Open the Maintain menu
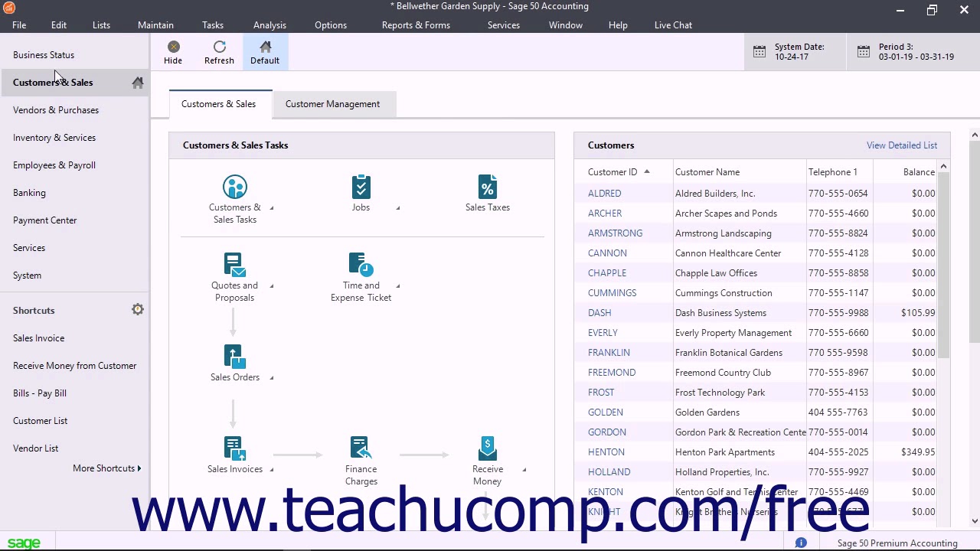This screenshot has height=551, width=980. point(155,25)
